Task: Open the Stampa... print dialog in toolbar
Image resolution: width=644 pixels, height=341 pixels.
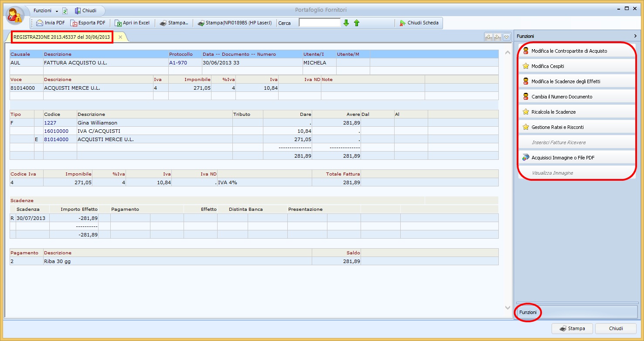Action: [x=174, y=23]
